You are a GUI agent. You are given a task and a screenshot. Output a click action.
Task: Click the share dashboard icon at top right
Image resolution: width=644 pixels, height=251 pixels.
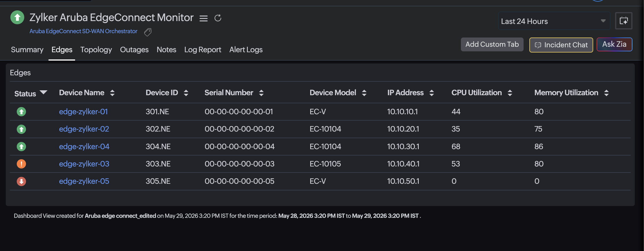(x=624, y=21)
